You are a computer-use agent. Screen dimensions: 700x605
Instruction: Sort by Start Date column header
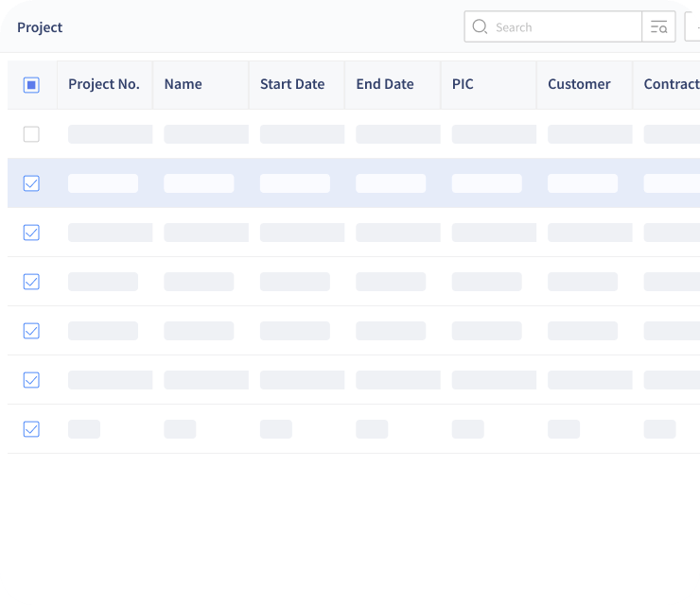point(292,84)
